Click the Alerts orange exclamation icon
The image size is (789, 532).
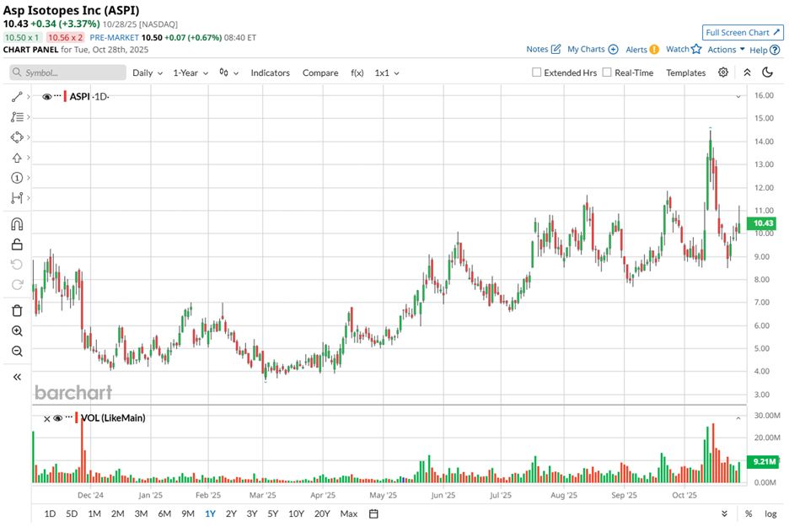653,50
